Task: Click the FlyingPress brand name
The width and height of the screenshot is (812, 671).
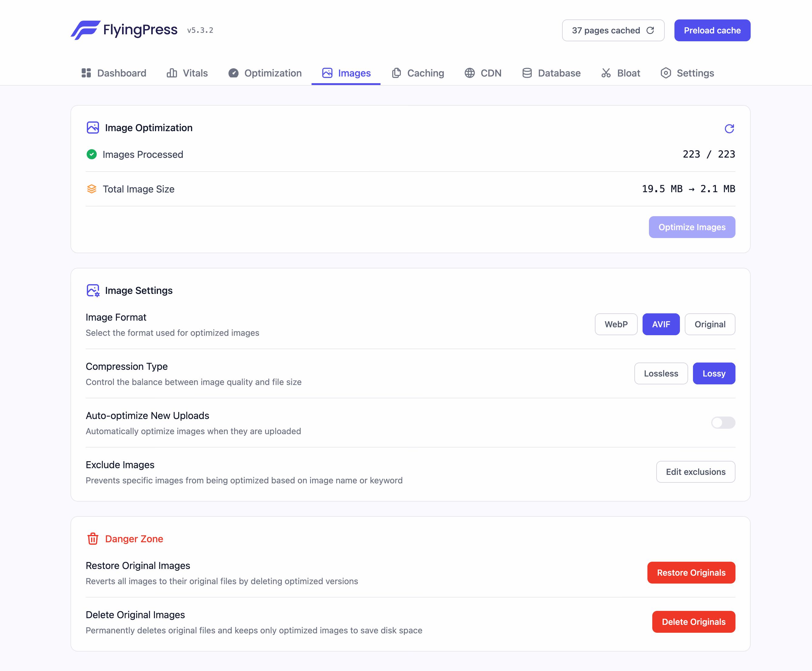Action: (140, 30)
